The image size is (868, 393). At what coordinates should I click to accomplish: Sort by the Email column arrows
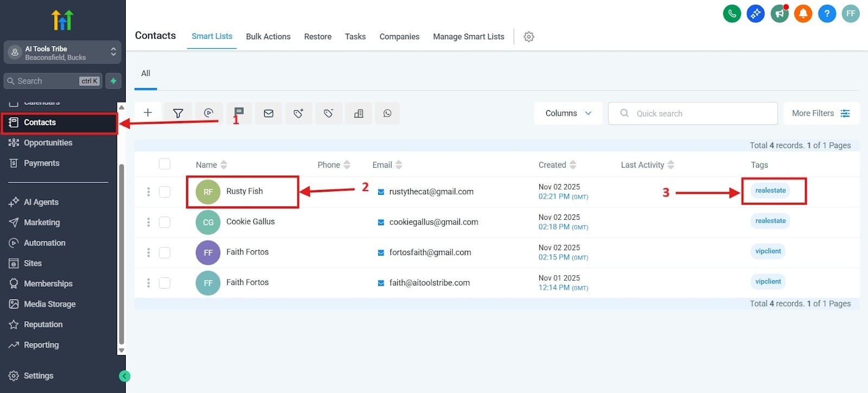pos(399,164)
